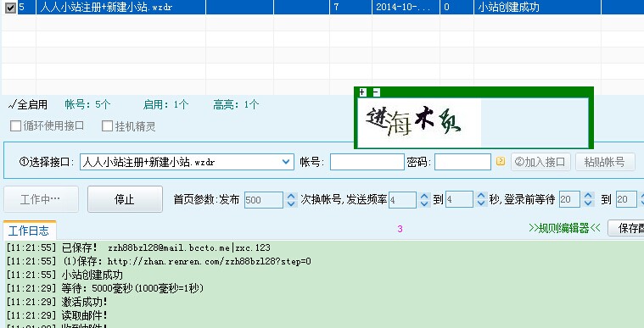Screen dimensions: 644x328
Task: Decrease the first 发送频率 stepper value
Action: (x=425, y=203)
